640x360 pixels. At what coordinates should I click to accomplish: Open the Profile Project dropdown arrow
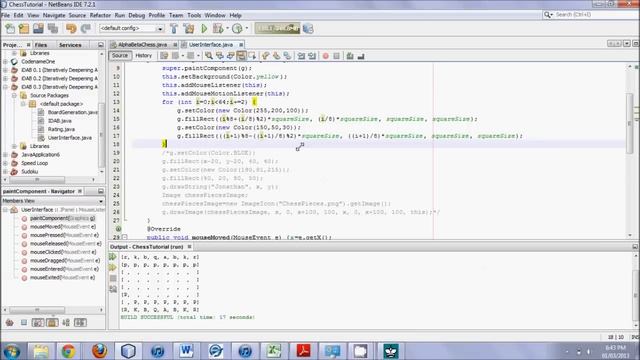coord(247,29)
